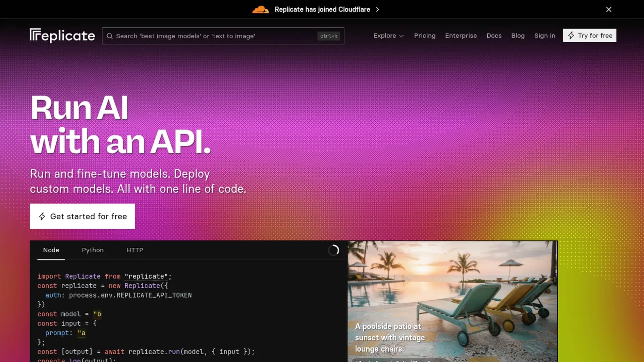Click the 'import Replicate from' code line
The image size is (644, 362).
click(104, 277)
